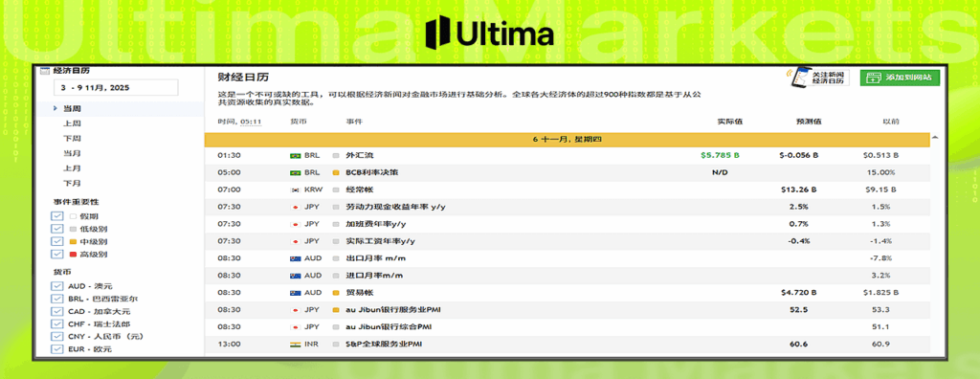Collapse the 6 十一月 date group arrow
This screenshot has width=980, height=379.
click(935, 137)
